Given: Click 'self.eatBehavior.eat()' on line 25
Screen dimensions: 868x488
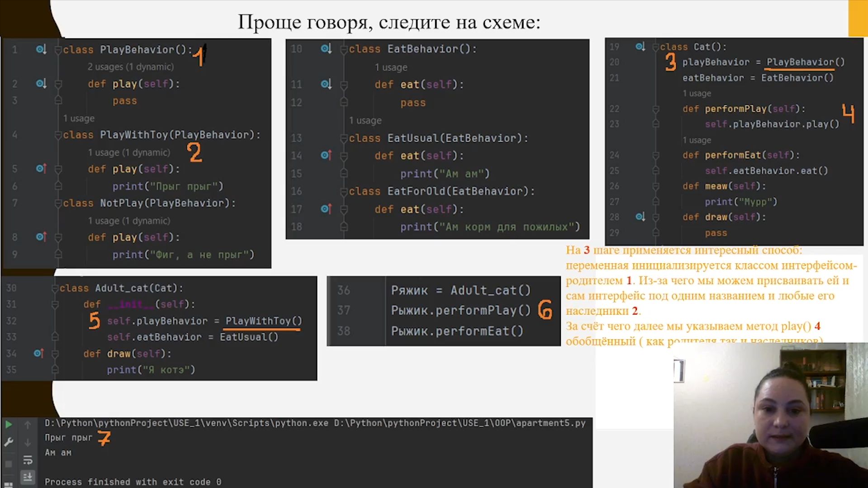Looking at the screenshot, I should pos(766,171).
